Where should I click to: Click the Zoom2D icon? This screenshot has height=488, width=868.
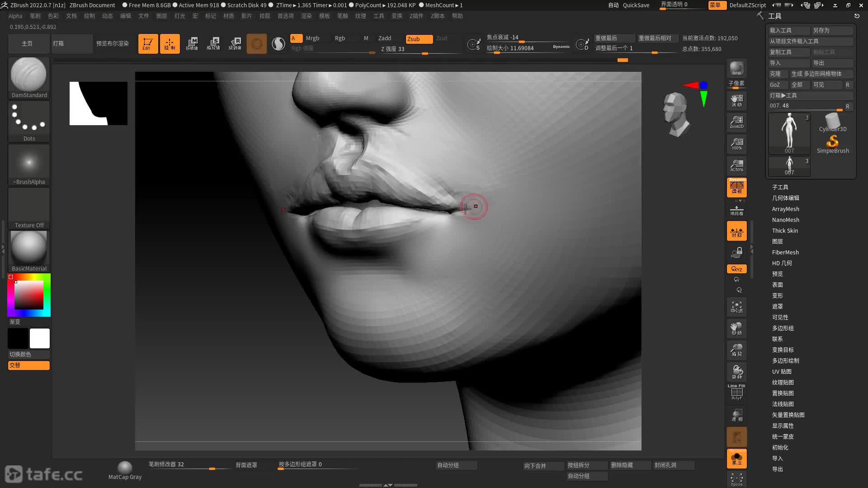pos(736,122)
